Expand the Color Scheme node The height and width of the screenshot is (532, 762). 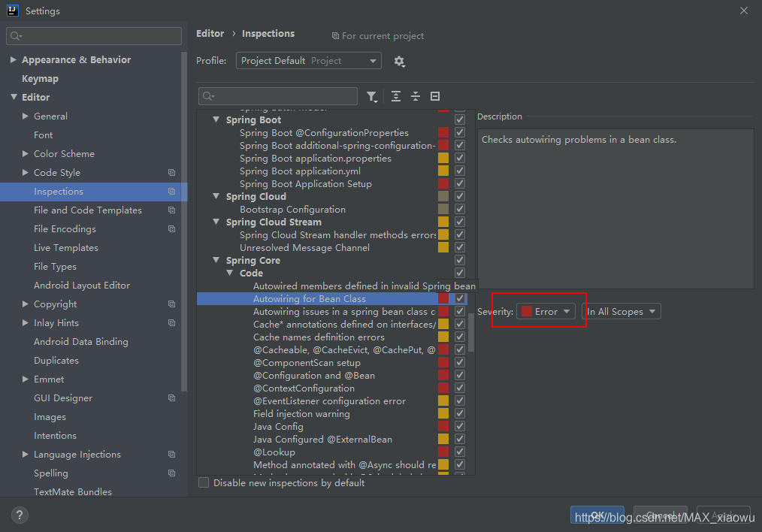pyautogui.click(x=26, y=153)
